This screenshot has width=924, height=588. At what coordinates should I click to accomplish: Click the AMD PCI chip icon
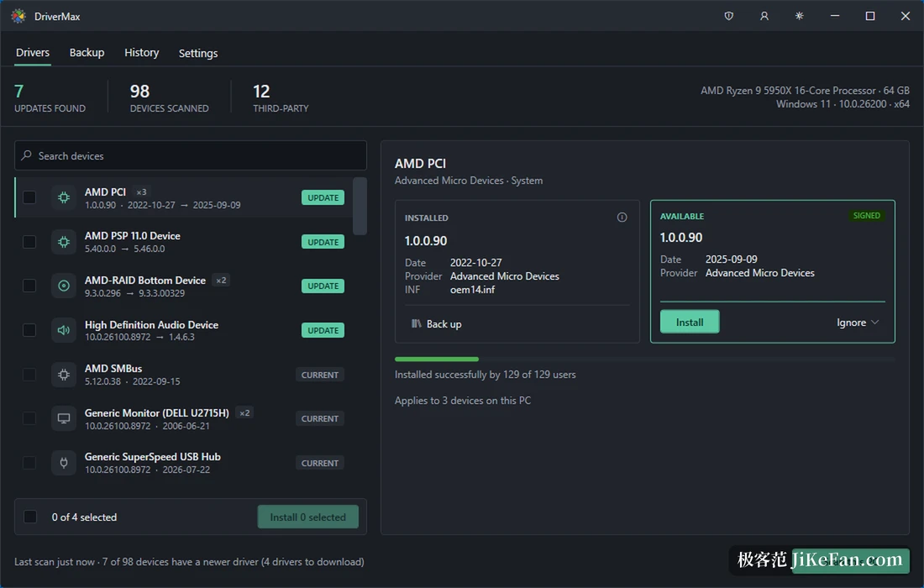click(64, 197)
